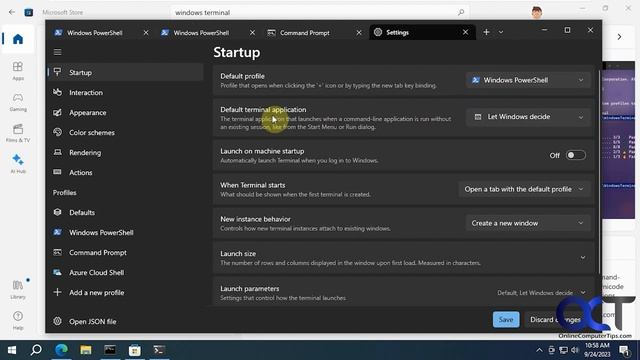Click Add a new profile
This screenshot has width=640, height=360.
(x=126, y=293)
